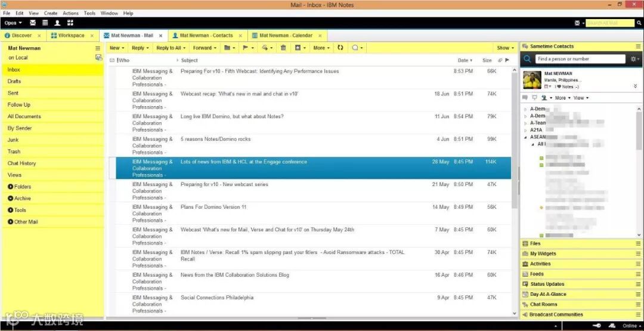The image size is (644, 331).
Task: Click the Sametime search magnifier icon
Action: tap(527, 59)
